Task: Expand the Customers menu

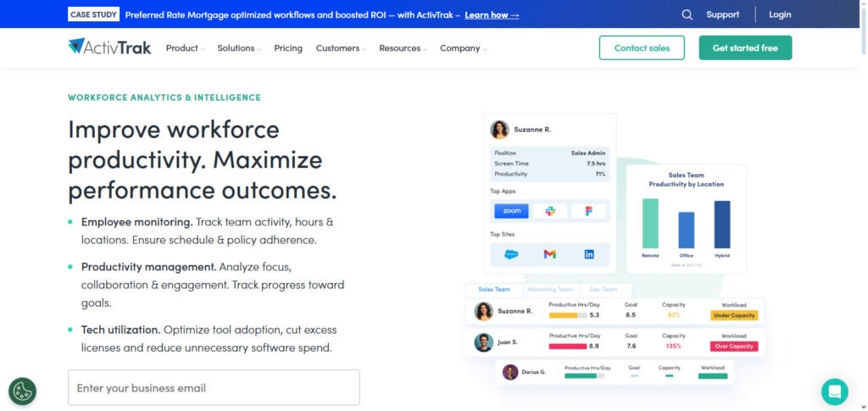Action: tap(341, 48)
